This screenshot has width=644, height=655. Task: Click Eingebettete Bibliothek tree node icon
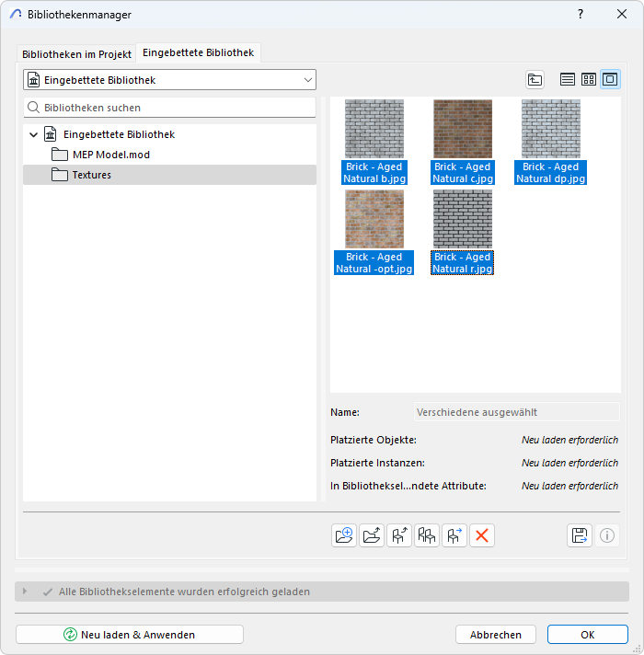pos(51,134)
